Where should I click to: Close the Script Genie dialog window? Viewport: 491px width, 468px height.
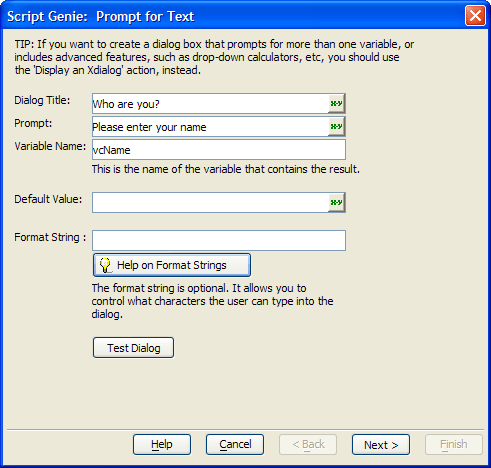[x=475, y=16]
